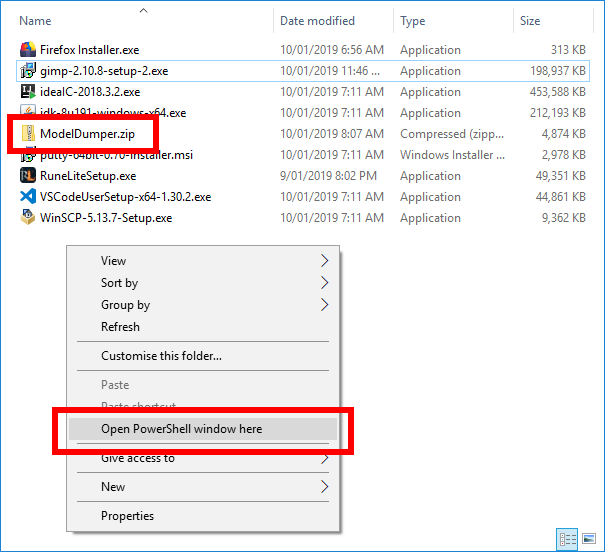Screen dimensions: 605x552
Task: Click the idealC-2018.3.2.exe file icon
Action: pos(28,92)
